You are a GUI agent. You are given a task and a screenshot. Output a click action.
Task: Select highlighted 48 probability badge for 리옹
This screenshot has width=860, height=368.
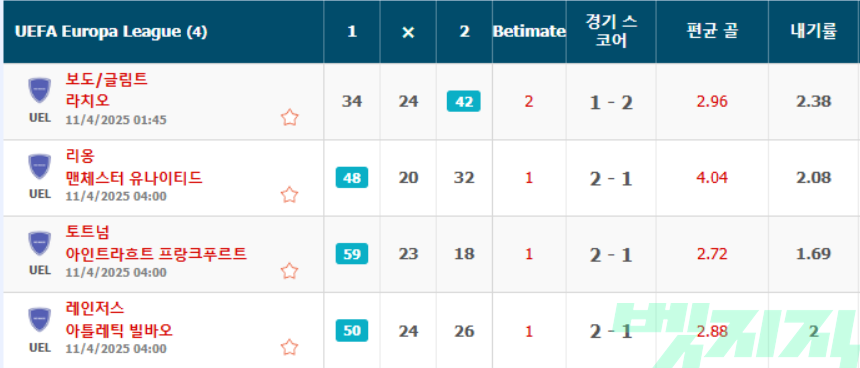[352, 178]
